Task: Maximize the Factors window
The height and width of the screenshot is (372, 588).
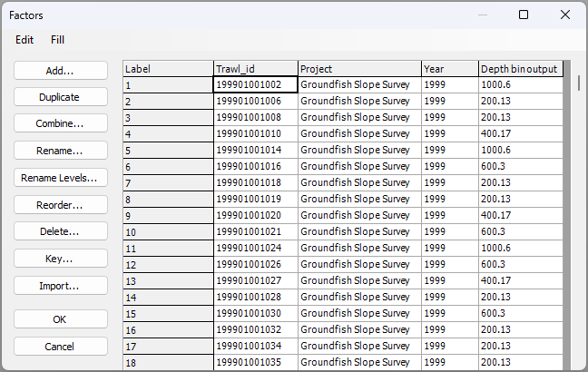Action: (524, 15)
